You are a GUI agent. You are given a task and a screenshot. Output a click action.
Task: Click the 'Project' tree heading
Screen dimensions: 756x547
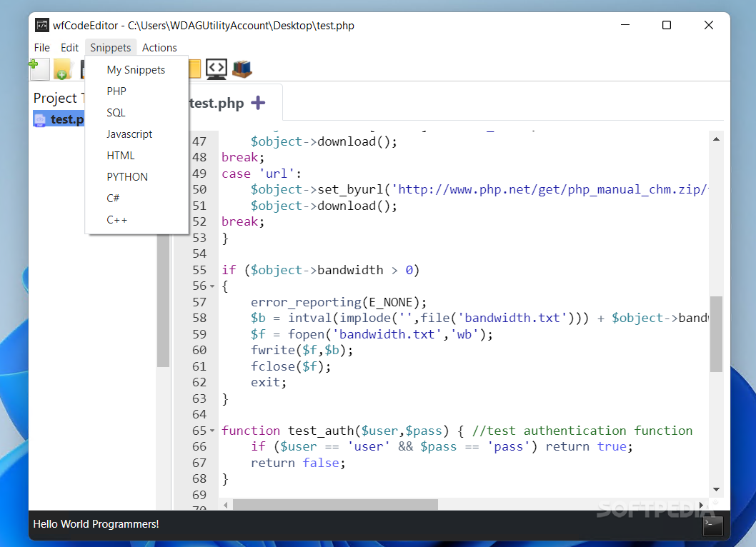pyautogui.click(x=55, y=99)
